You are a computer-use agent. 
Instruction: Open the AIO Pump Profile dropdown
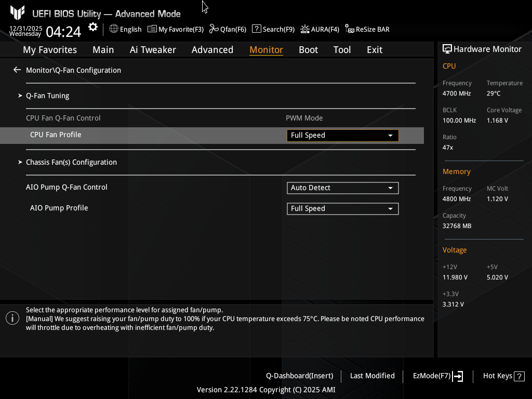click(x=342, y=209)
